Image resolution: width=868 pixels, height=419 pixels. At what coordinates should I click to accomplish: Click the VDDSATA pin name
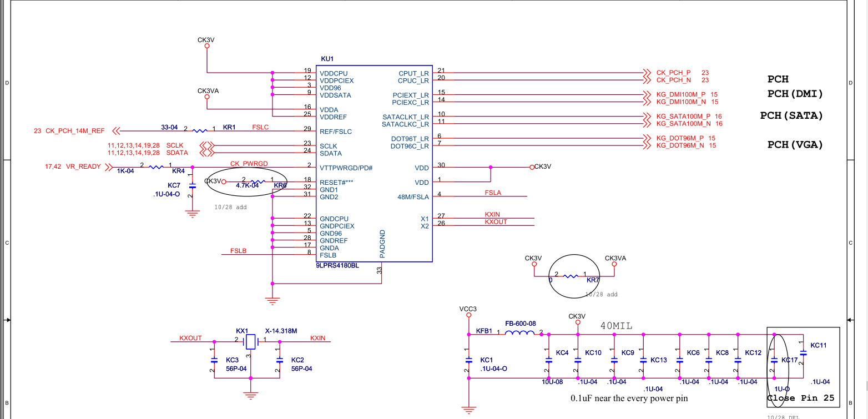click(x=335, y=95)
